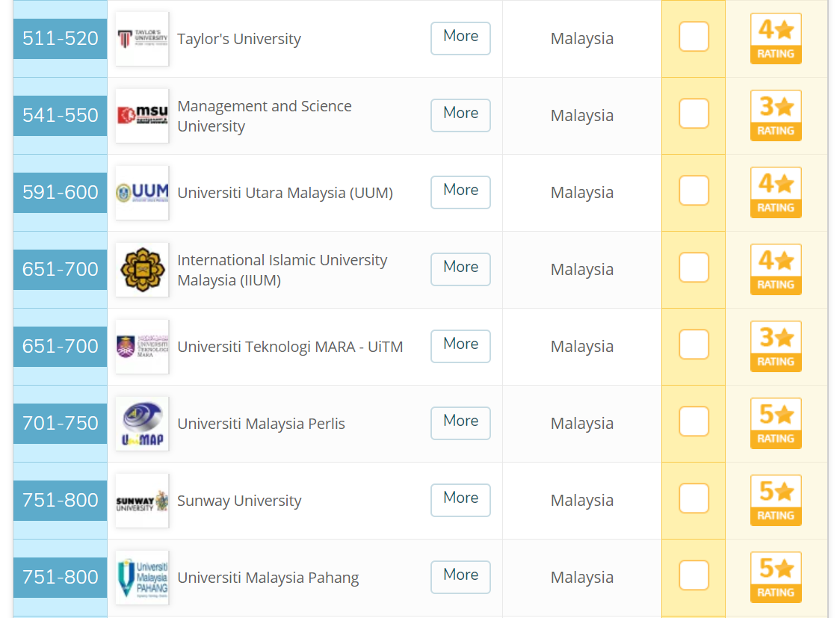Expand More for Universiti Utara Malaysia
Viewport: 840px width, 618px height.
(x=460, y=192)
